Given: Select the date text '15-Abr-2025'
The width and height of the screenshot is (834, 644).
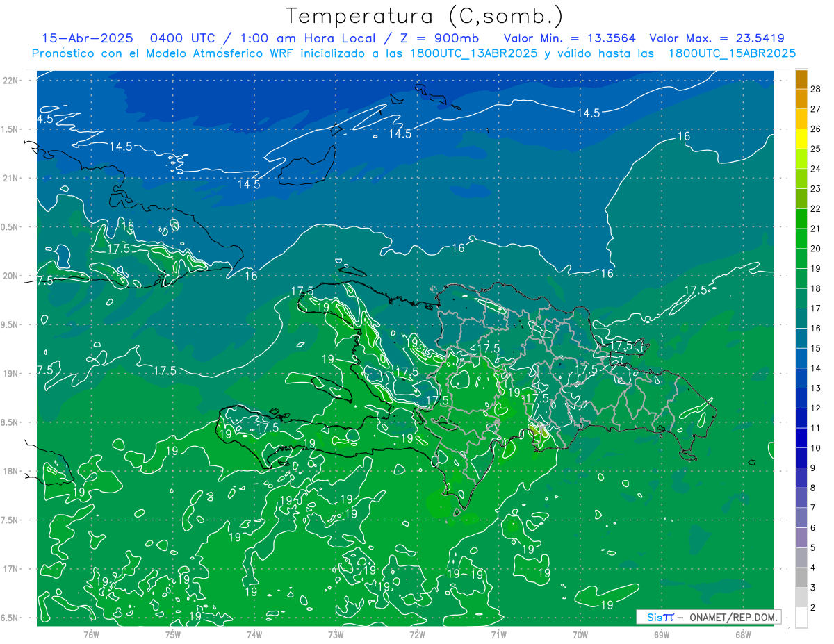Looking at the screenshot, I should [87, 38].
